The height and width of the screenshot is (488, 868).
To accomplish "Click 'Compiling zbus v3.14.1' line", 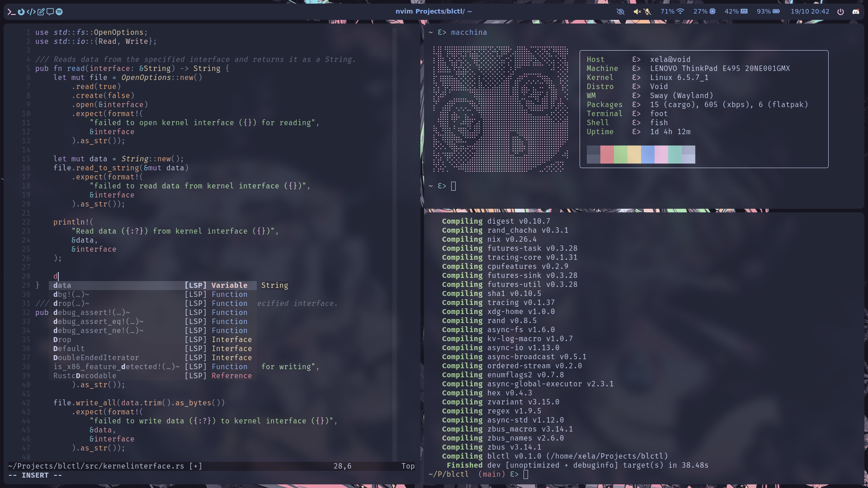I will (491, 447).
